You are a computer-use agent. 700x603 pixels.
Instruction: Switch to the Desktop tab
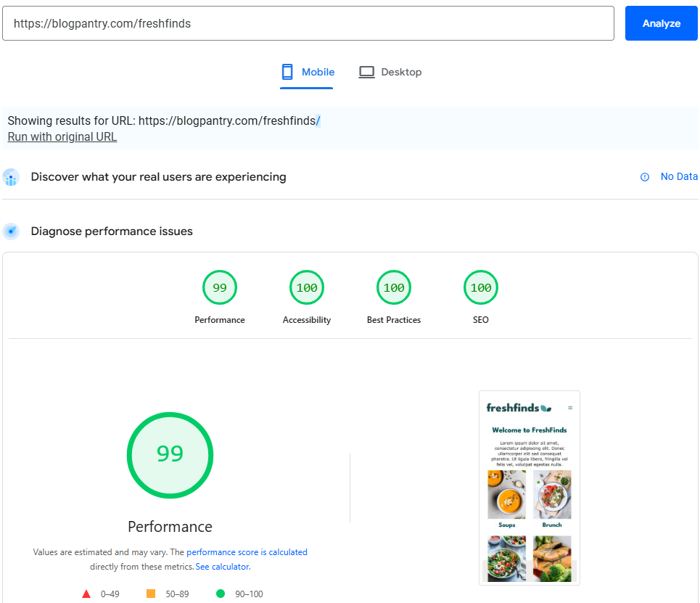click(390, 72)
